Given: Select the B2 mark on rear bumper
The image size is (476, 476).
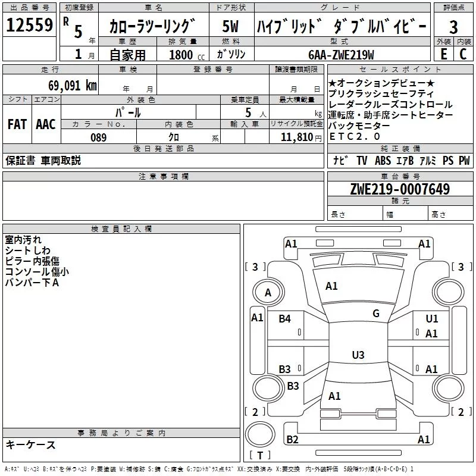Looking at the screenshot, I should [x=292, y=439].
